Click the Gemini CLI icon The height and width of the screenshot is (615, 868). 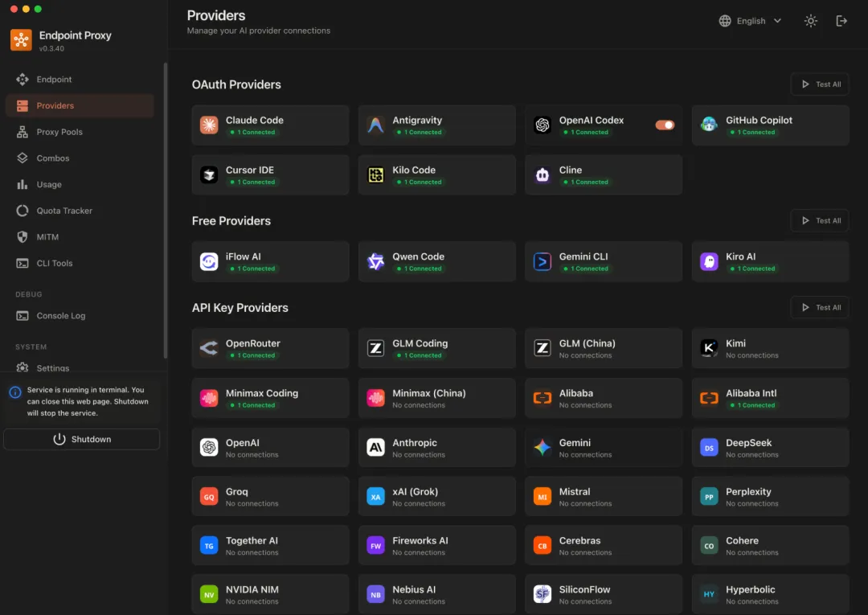coord(542,261)
